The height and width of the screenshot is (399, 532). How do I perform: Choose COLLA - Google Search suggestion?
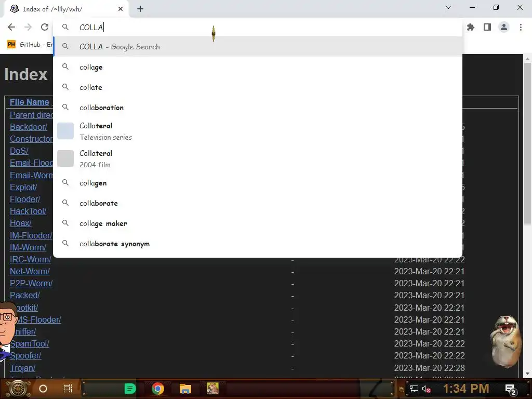(x=258, y=46)
